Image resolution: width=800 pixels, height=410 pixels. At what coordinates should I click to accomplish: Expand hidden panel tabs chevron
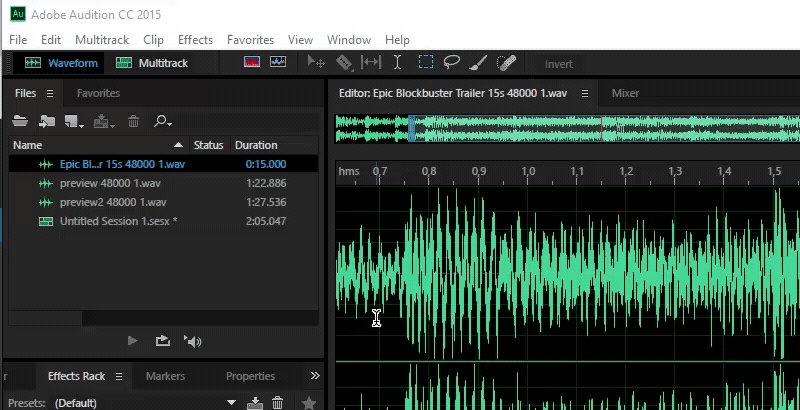(315, 376)
